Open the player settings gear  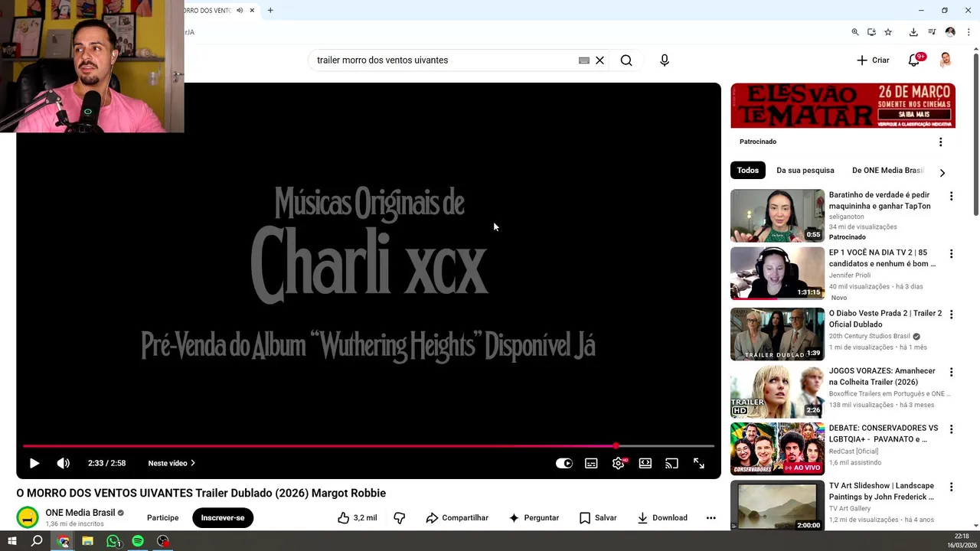(x=619, y=463)
